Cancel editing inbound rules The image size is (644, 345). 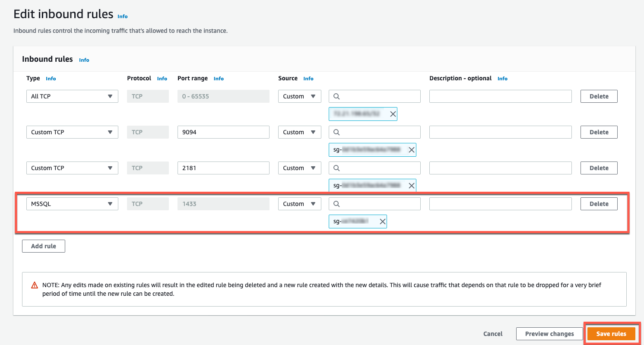tap(493, 334)
